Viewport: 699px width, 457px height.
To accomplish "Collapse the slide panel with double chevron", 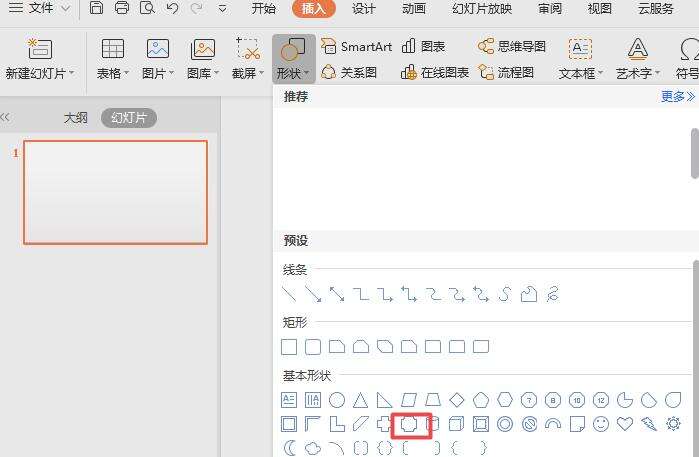I will 5,118.
